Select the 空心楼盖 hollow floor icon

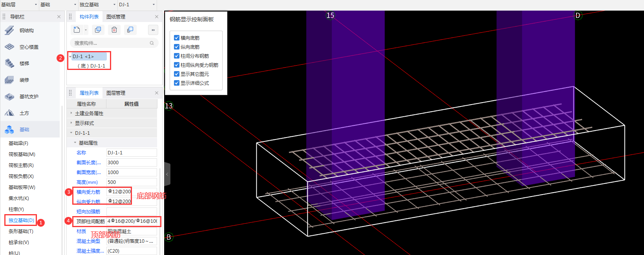pyautogui.click(x=9, y=47)
